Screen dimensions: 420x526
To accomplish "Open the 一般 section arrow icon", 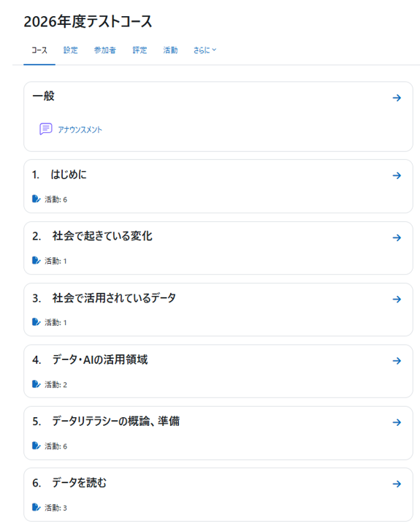I will tap(397, 98).
